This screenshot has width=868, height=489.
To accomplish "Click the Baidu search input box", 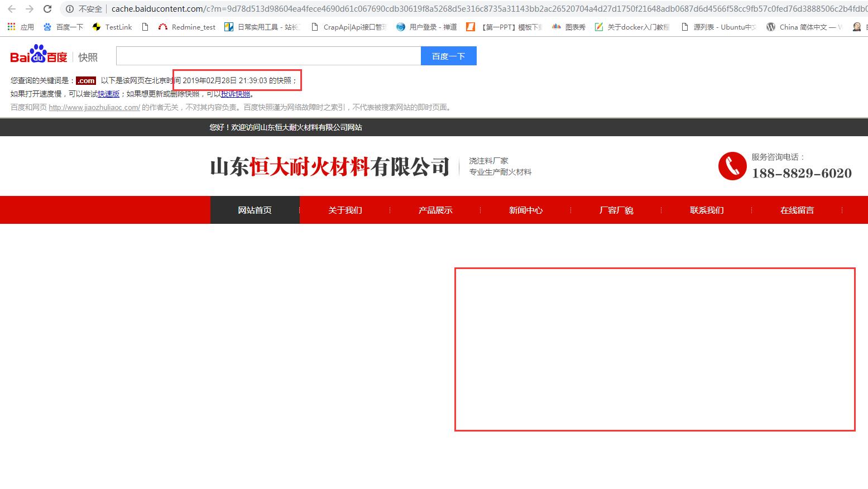I will (x=268, y=56).
